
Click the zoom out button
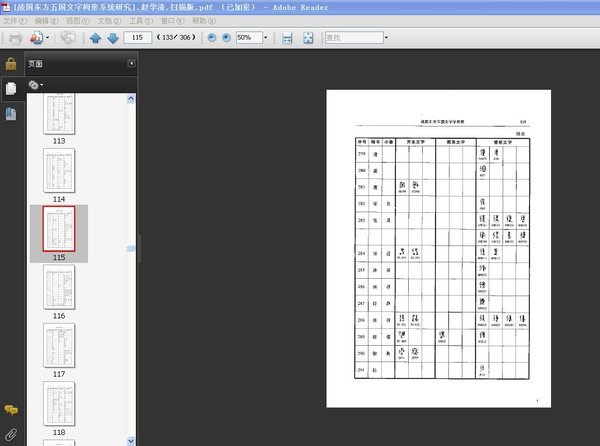(x=212, y=37)
